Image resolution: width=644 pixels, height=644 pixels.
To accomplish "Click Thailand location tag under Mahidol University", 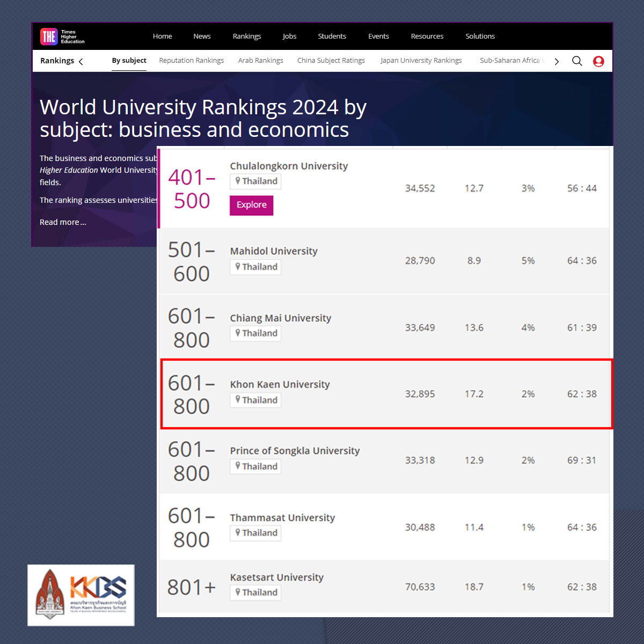I will (x=255, y=267).
